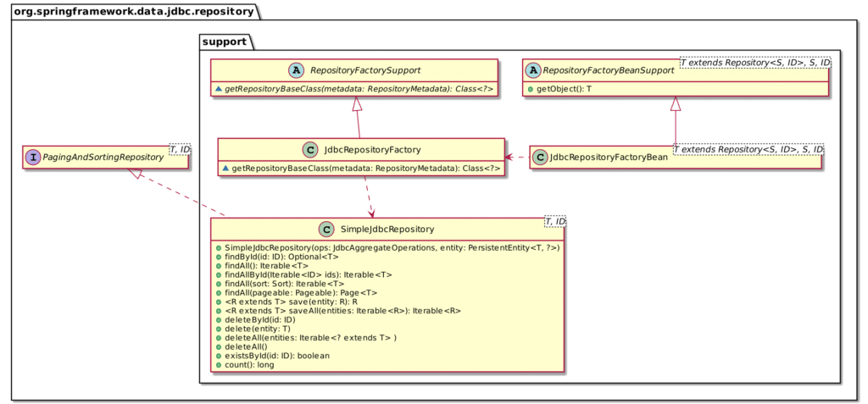This screenshot has height=404, width=868.
Task: Click the class icon of SimpleJdbcRepository
Action: (326, 229)
